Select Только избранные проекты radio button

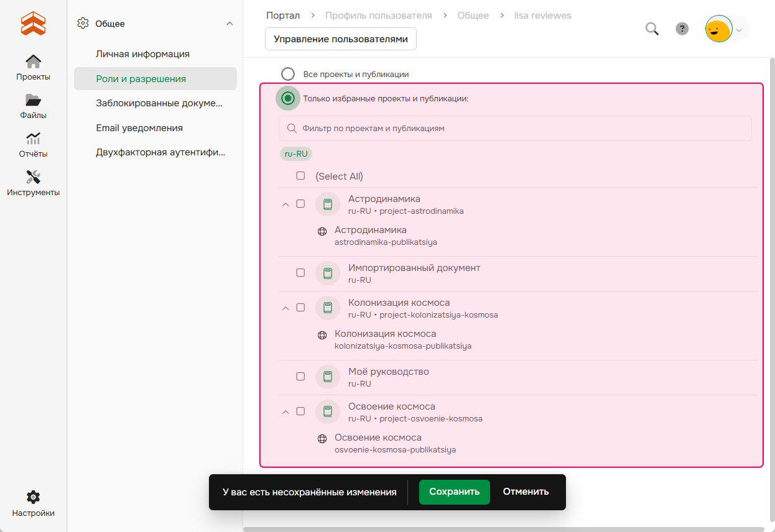pyautogui.click(x=287, y=98)
